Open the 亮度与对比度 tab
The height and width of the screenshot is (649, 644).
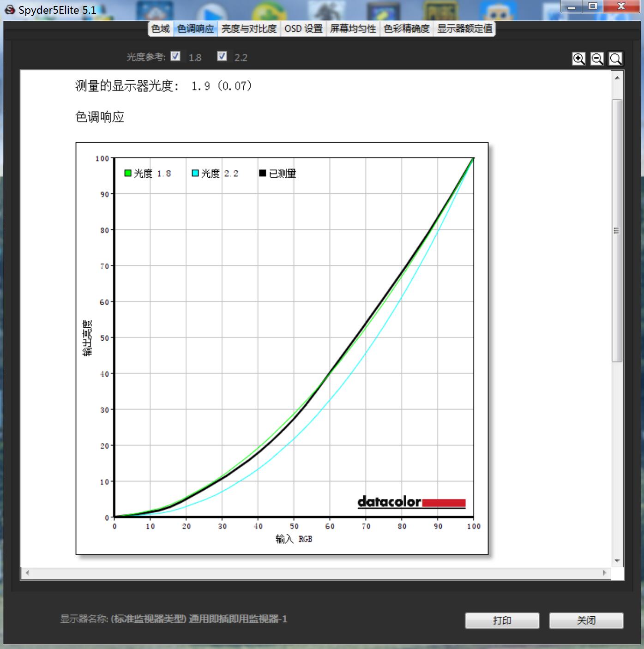[x=249, y=29]
